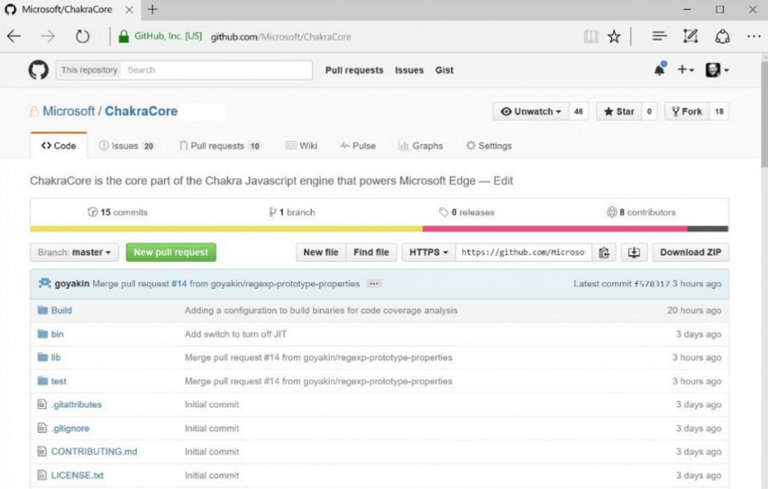Screen dimensions: 768x489
Task: Open the Unwatch dropdown
Action: click(x=531, y=112)
